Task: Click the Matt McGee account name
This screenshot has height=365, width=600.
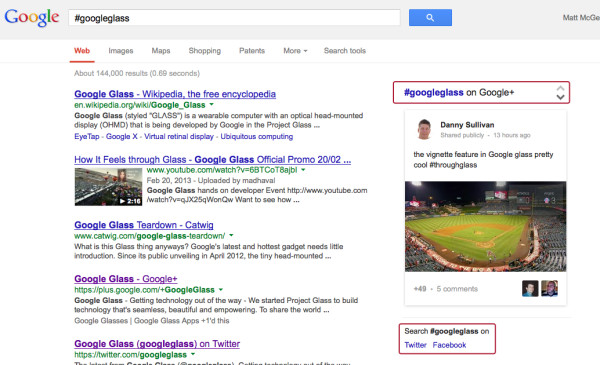Action: point(581,18)
